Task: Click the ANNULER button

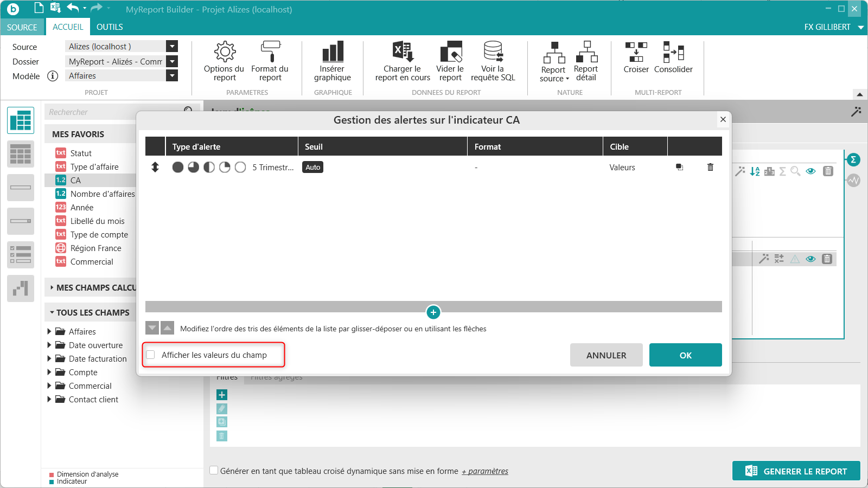Action: pyautogui.click(x=606, y=355)
